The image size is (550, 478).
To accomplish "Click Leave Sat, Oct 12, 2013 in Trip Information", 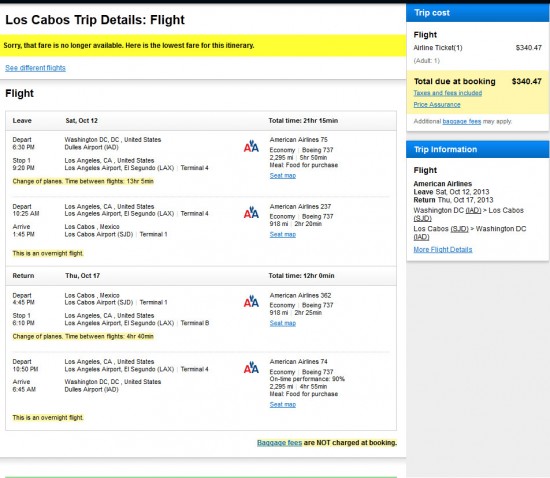I will 451,192.
